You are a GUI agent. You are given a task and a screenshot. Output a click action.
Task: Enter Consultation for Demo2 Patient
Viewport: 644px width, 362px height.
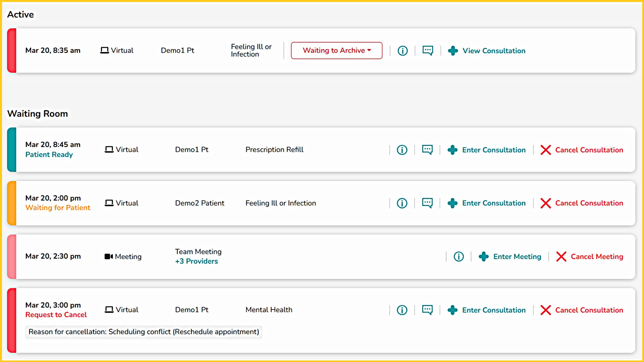point(494,203)
